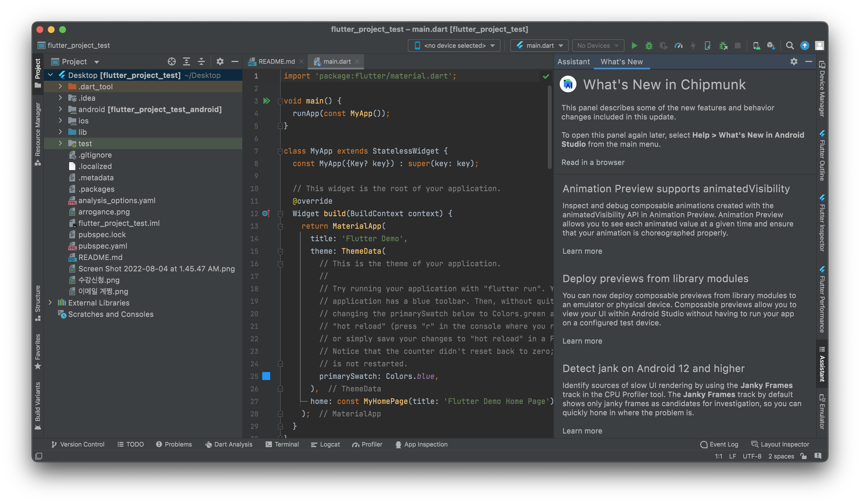Open Search Everywhere magnifier icon
The height and width of the screenshot is (504, 860).
click(790, 46)
